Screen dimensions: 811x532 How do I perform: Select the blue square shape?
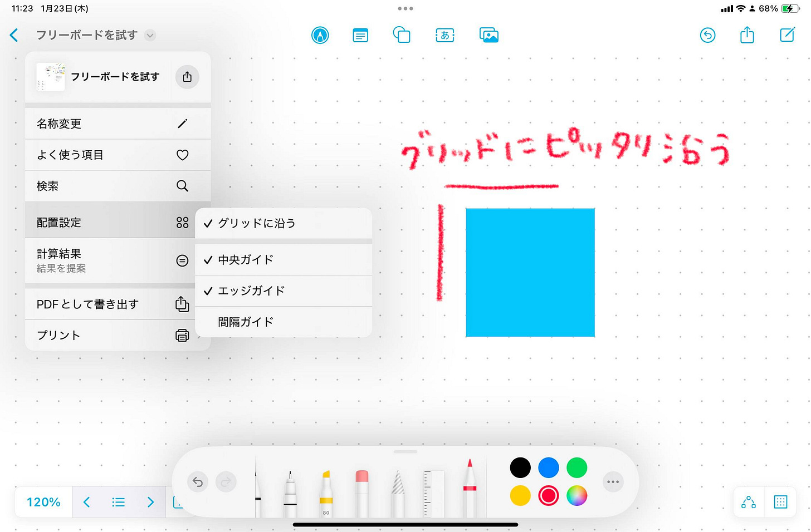coord(530,273)
